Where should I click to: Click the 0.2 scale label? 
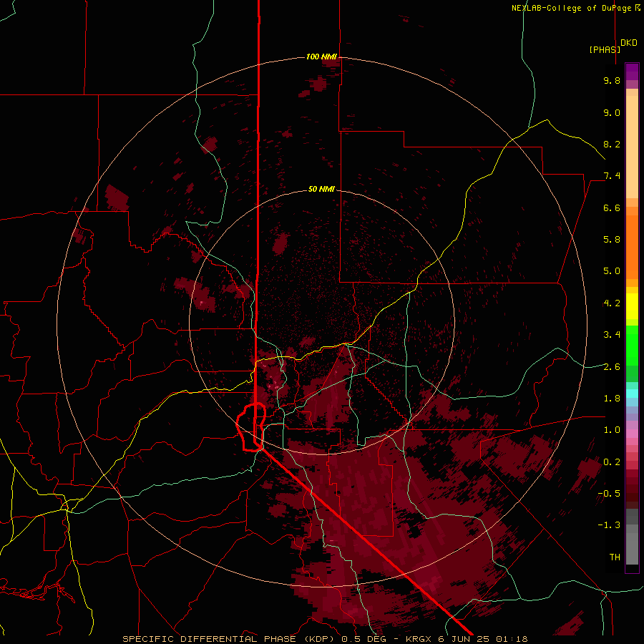coord(612,462)
